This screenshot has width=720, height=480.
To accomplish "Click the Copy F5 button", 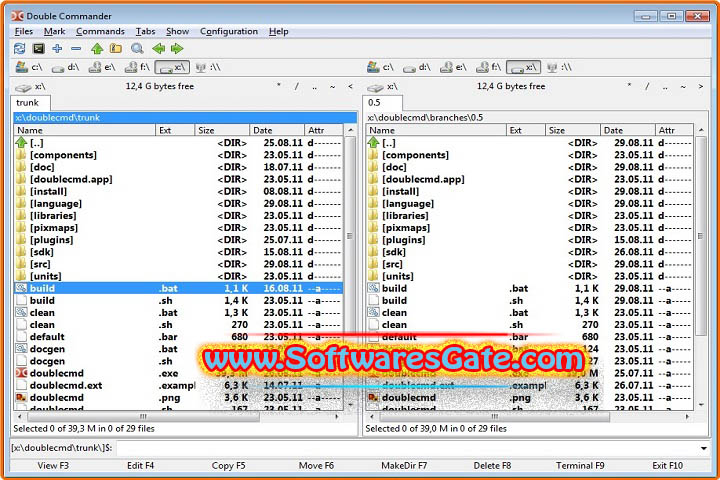I will [228, 465].
